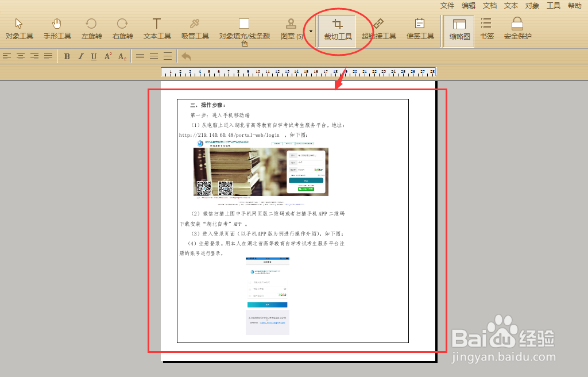Rotate page with 右旋转 icon
588x377 pixels.
coord(123,29)
